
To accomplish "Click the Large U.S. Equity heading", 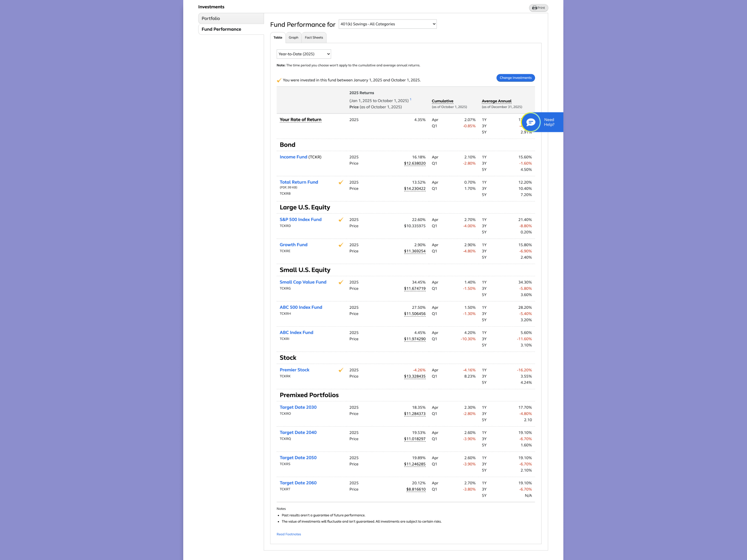I will pos(305,207).
